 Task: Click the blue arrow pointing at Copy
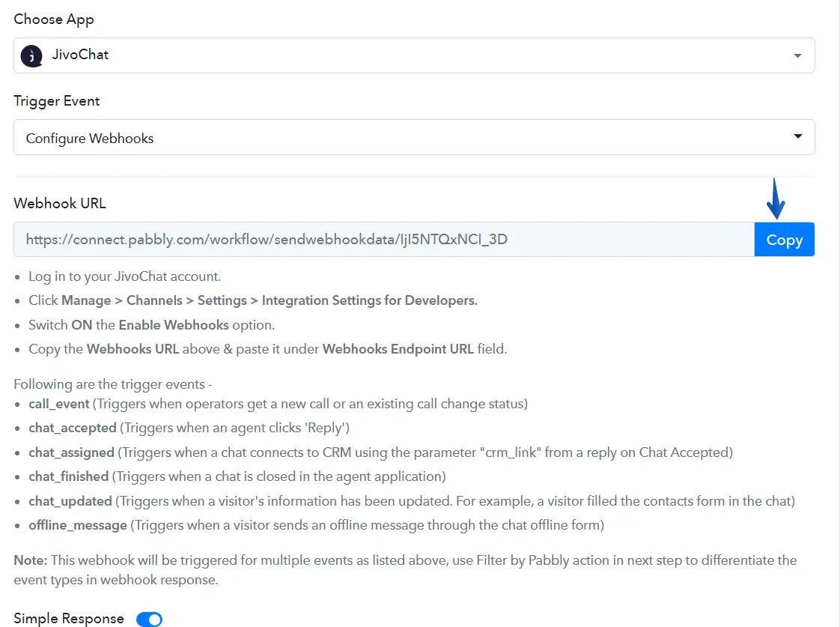point(776,199)
